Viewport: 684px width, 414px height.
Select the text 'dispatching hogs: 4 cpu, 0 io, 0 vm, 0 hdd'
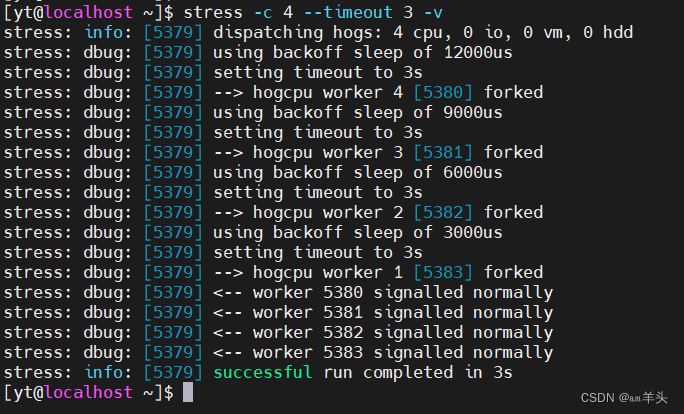[x=423, y=33]
